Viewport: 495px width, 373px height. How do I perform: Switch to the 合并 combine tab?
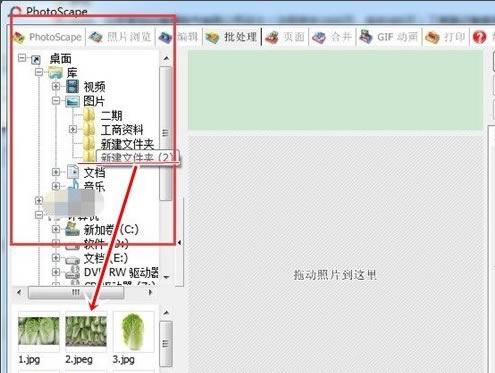(332, 37)
